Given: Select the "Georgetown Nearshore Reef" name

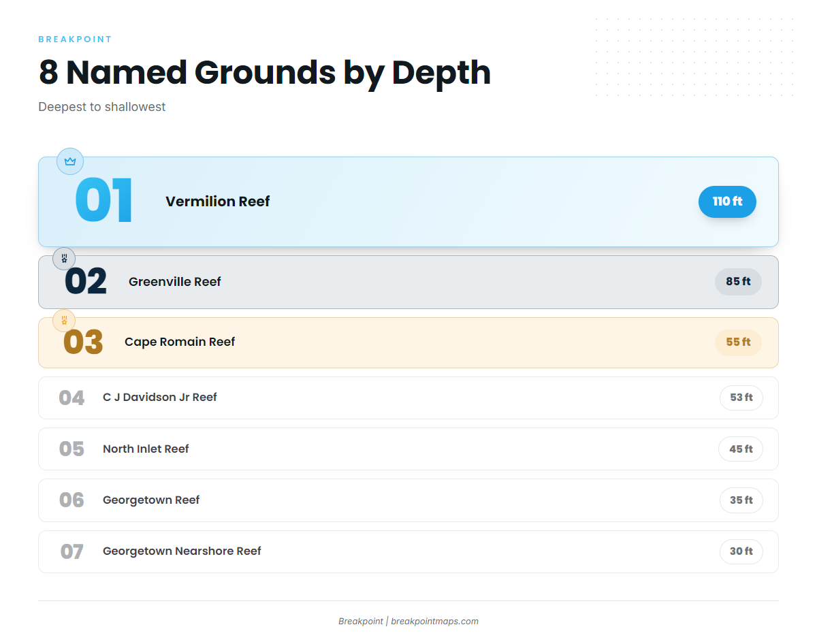Looking at the screenshot, I should (182, 551).
